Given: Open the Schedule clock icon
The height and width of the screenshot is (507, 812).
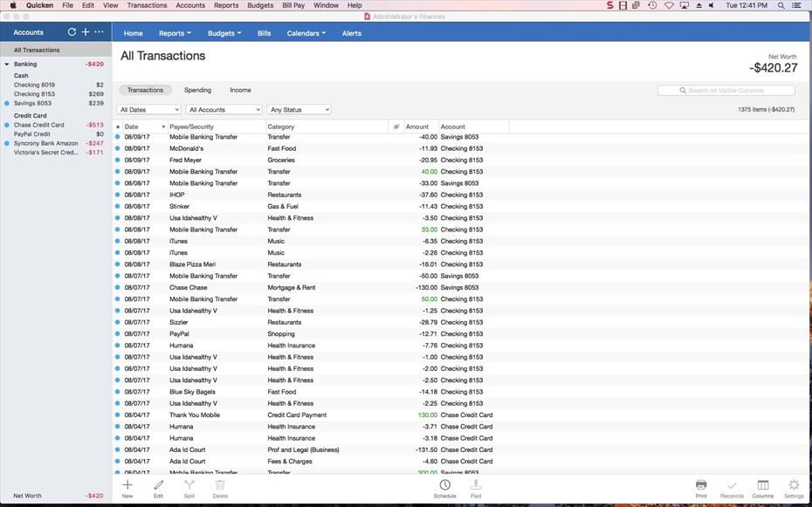Looking at the screenshot, I should coord(444,485).
